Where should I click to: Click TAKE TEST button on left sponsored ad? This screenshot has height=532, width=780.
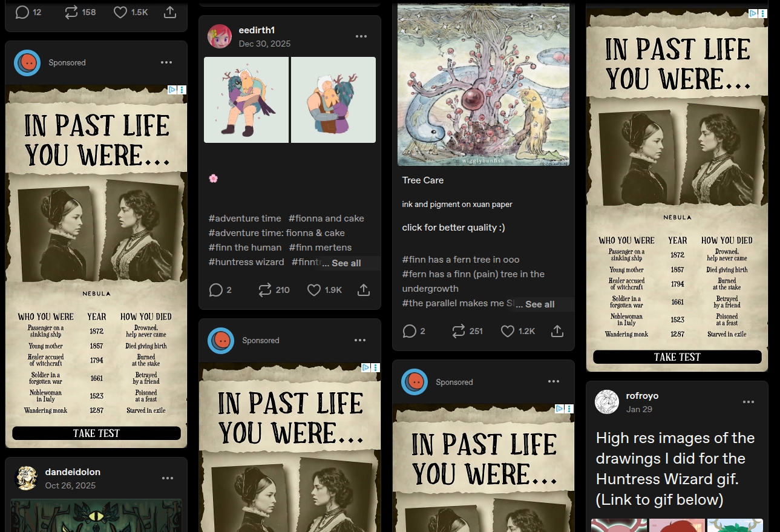click(97, 433)
